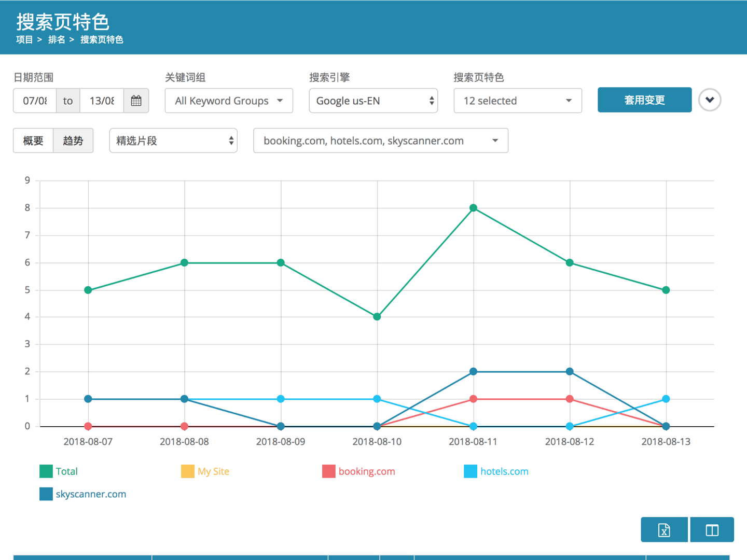Open the Google us-EN search engine selector
Viewport: 747px width, 560px height.
(x=373, y=101)
